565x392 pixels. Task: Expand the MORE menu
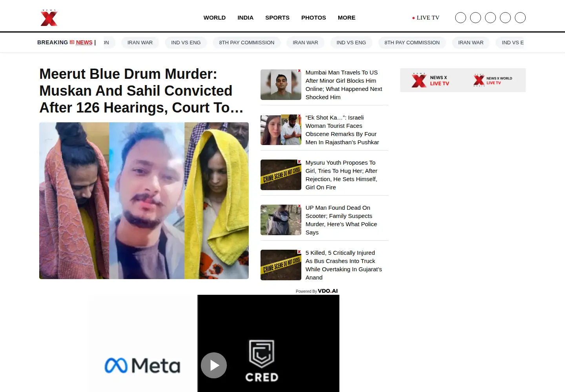tap(346, 18)
